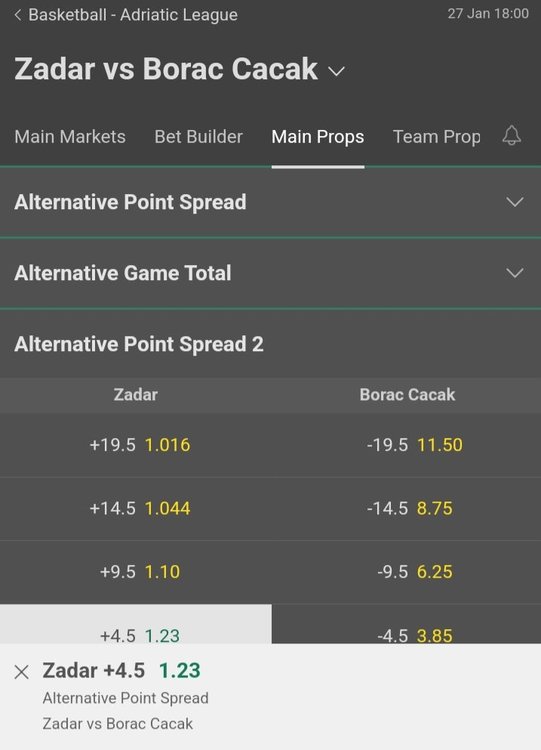The width and height of the screenshot is (541, 750).
Task: Expand Alternative Game Total section
Action: (270, 273)
